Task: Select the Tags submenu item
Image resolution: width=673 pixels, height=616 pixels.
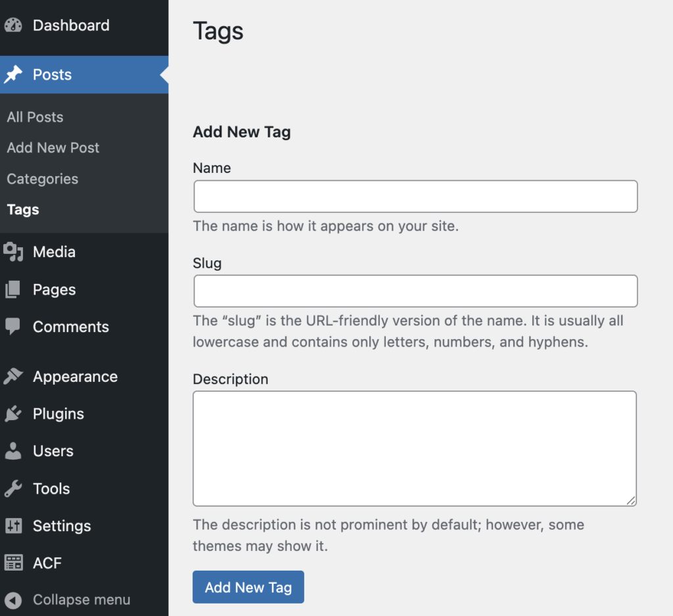Action: click(x=23, y=210)
